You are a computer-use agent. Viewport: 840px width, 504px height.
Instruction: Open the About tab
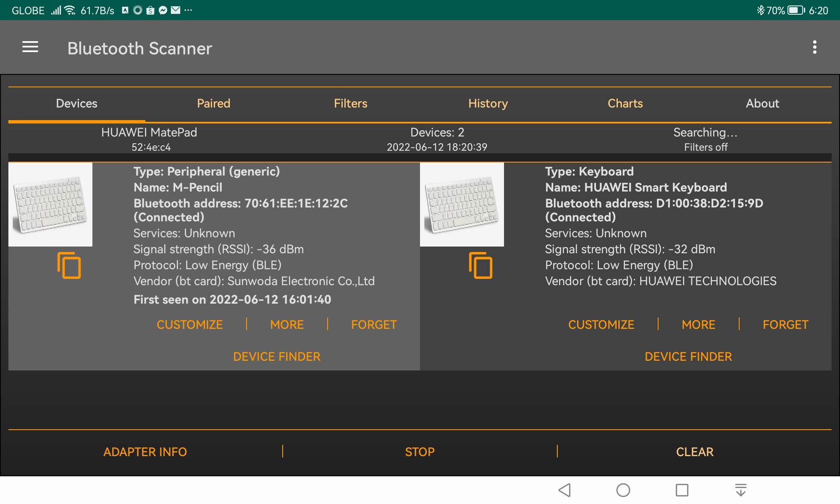tap(763, 104)
